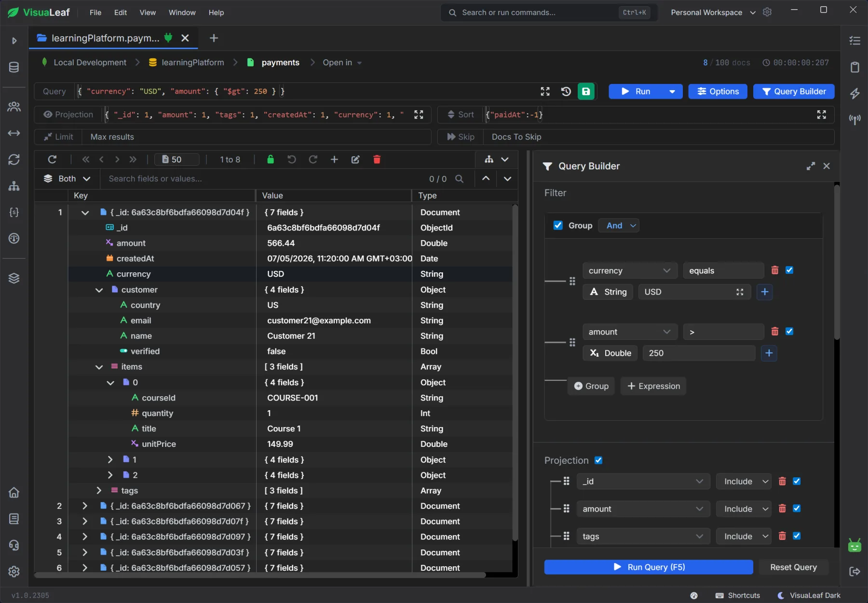Open the Window menu
The height and width of the screenshot is (603, 868).
click(x=182, y=13)
